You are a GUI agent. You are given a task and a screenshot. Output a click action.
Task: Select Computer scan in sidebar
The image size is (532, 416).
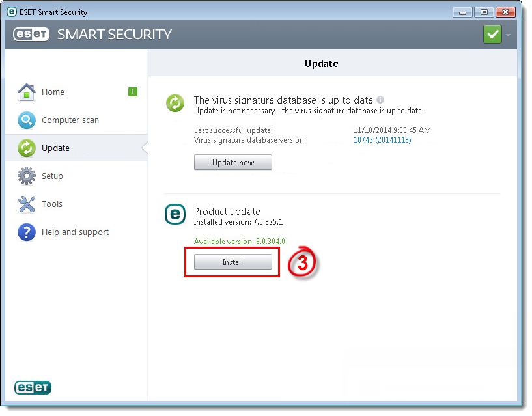pyautogui.click(x=70, y=120)
